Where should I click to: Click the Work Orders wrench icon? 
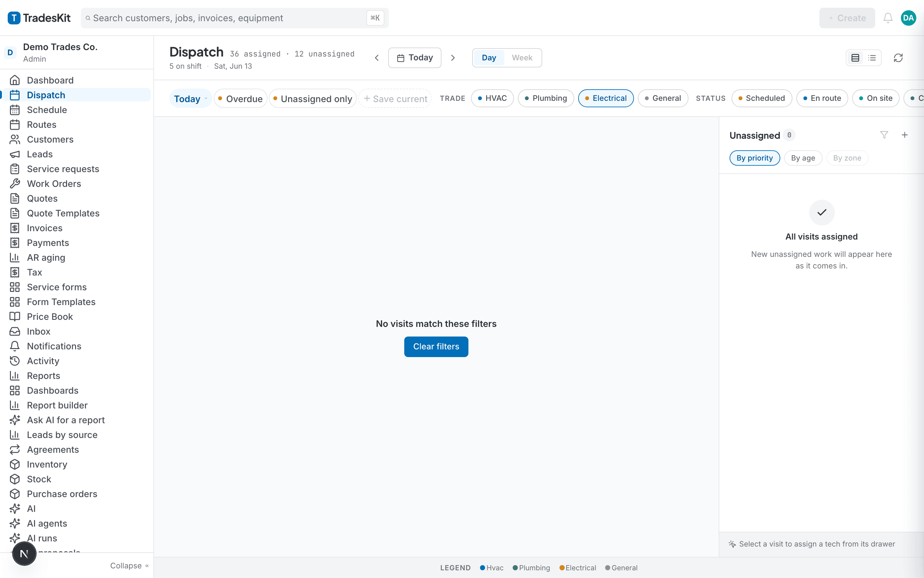click(x=14, y=183)
